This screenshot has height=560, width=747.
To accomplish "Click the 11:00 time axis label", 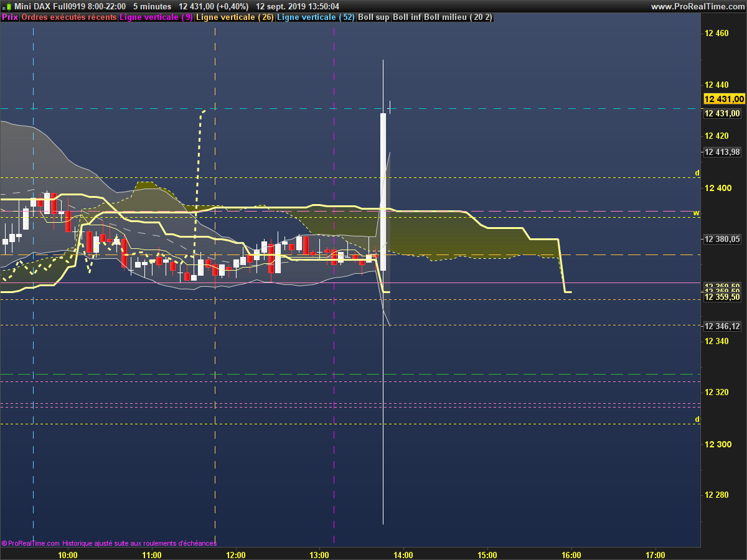I will pyautogui.click(x=151, y=555).
